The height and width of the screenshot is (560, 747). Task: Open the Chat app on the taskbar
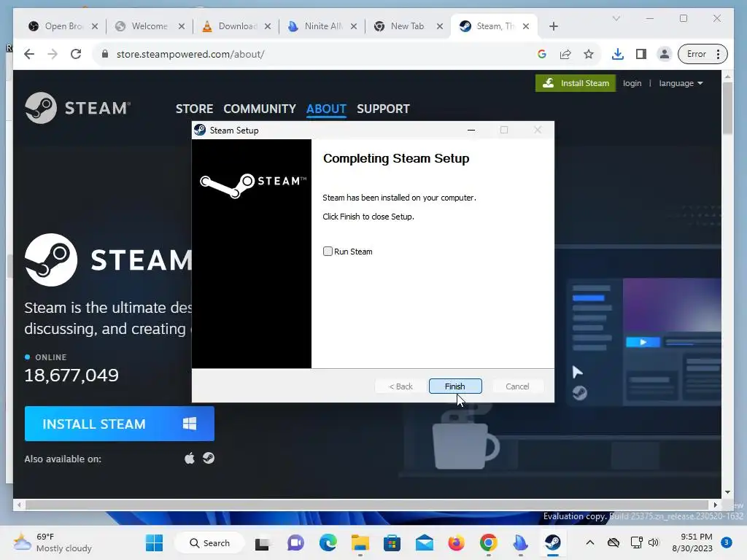295,542
